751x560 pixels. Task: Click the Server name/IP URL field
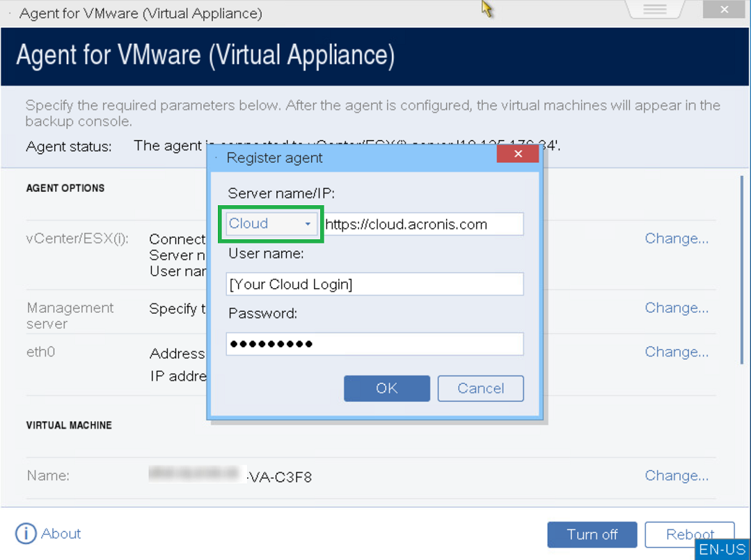[x=425, y=223]
